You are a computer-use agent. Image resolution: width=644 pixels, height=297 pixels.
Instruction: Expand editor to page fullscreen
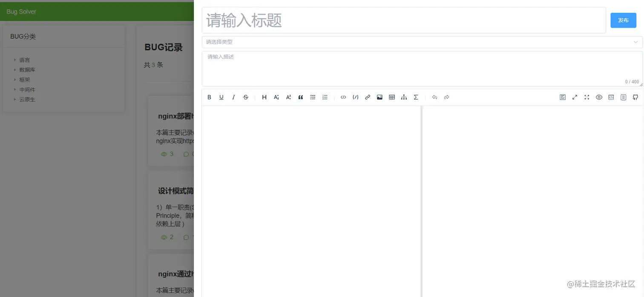575,97
